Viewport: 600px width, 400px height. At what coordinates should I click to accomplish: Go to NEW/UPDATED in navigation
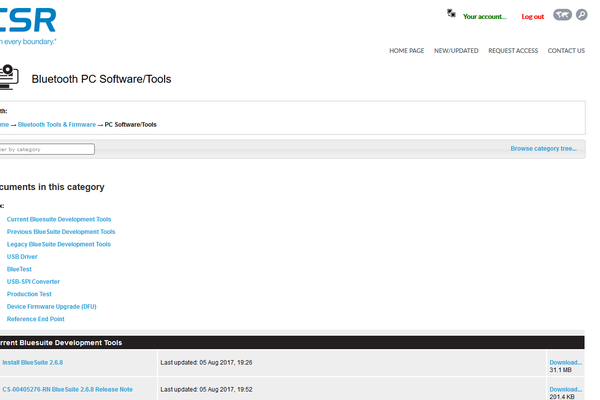(x=456, y=50)
